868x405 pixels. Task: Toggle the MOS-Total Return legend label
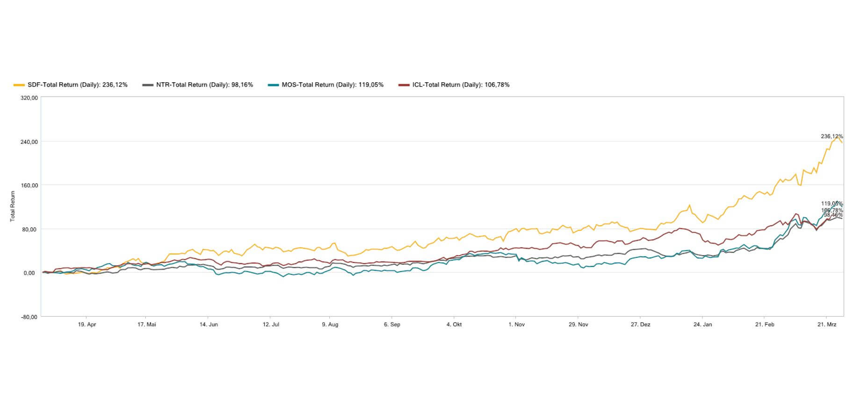(332, 85)
